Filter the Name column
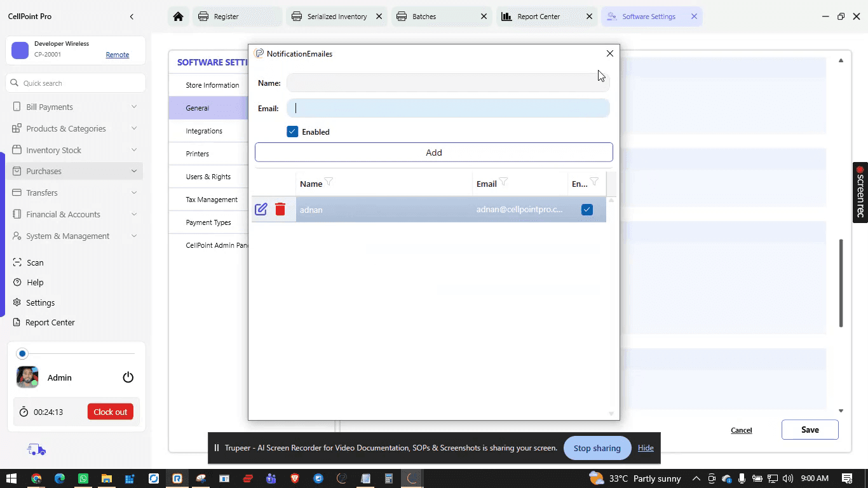Image resolution: width=868 pixels, height=488 pixels. point(329,182)
